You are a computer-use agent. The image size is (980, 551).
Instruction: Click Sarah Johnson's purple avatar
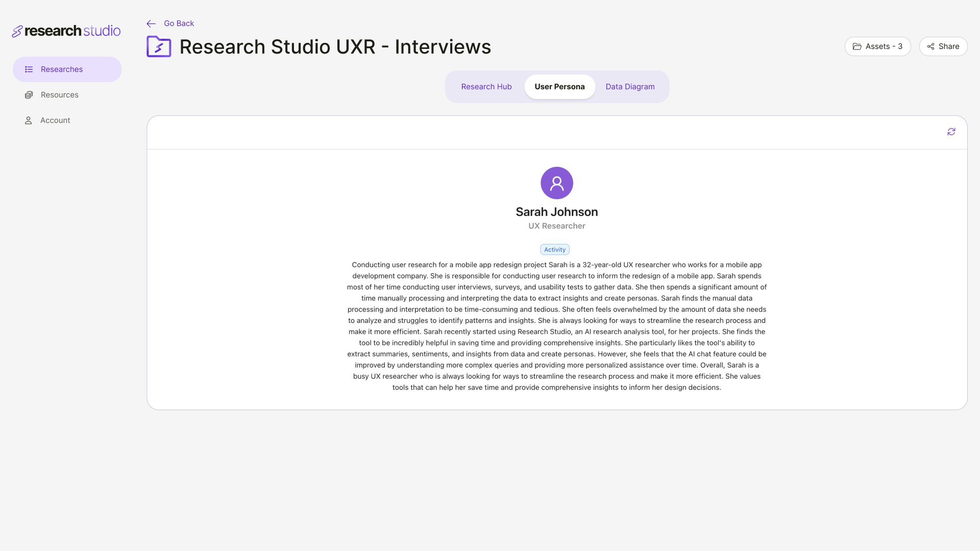pos(557,183)
